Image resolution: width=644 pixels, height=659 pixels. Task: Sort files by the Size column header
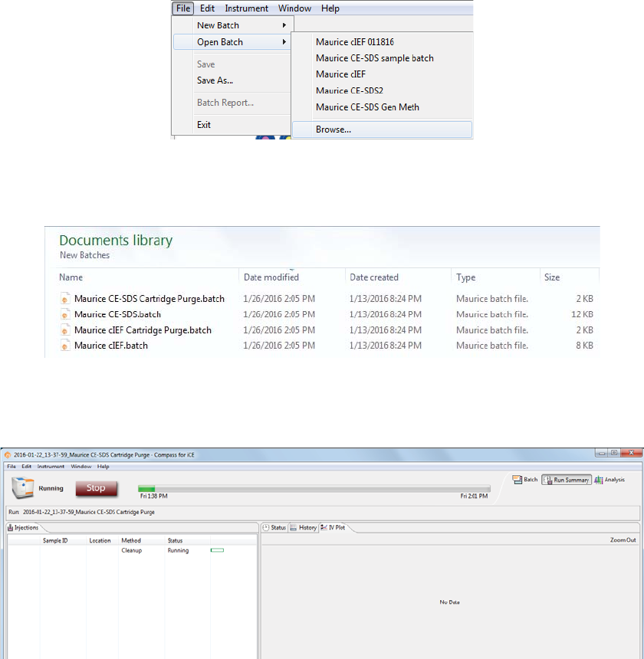(x=552, y=277)
